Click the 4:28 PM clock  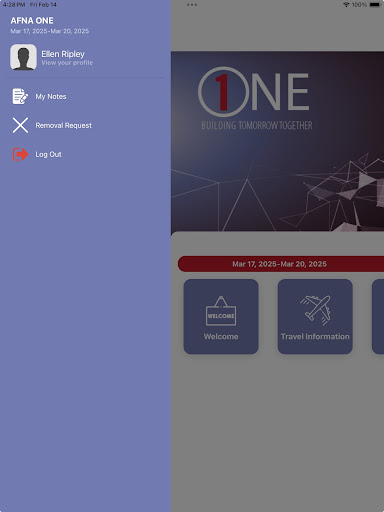[14, 5]
